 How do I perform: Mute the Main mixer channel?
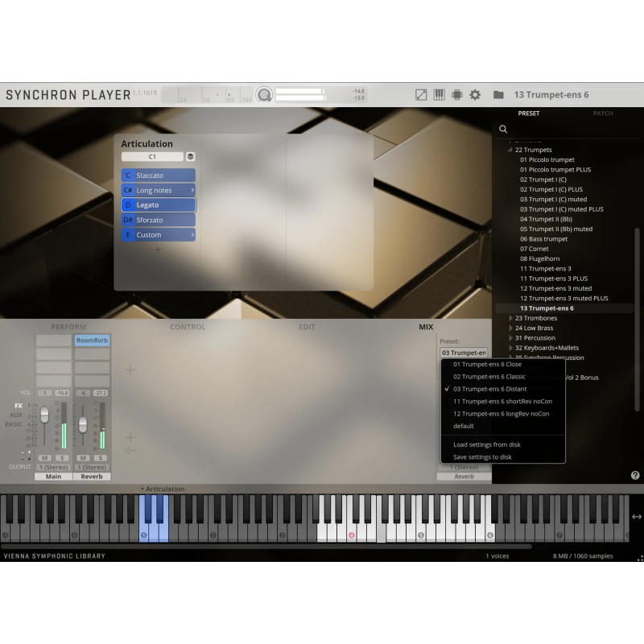44,457
